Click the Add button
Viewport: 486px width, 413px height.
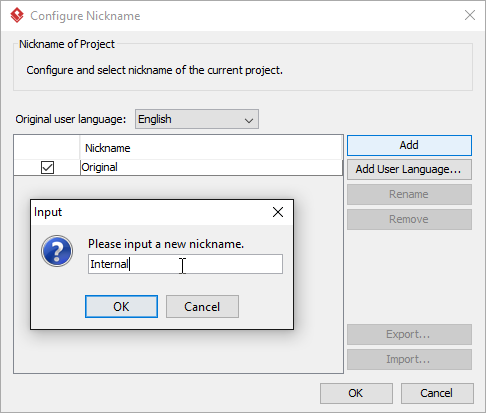(409, 145)
